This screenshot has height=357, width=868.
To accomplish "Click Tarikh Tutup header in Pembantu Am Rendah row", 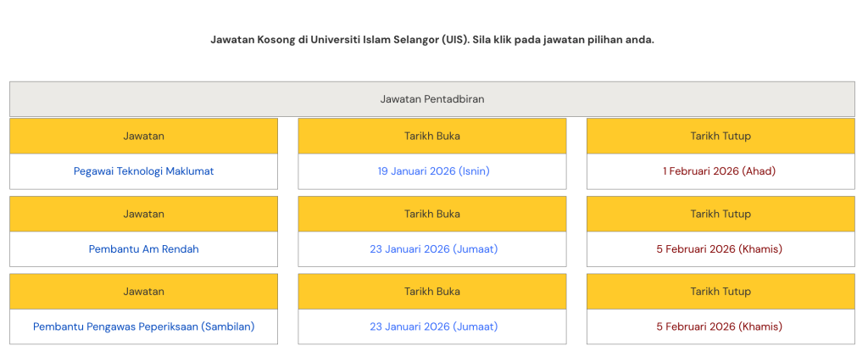I will point(721,214).
